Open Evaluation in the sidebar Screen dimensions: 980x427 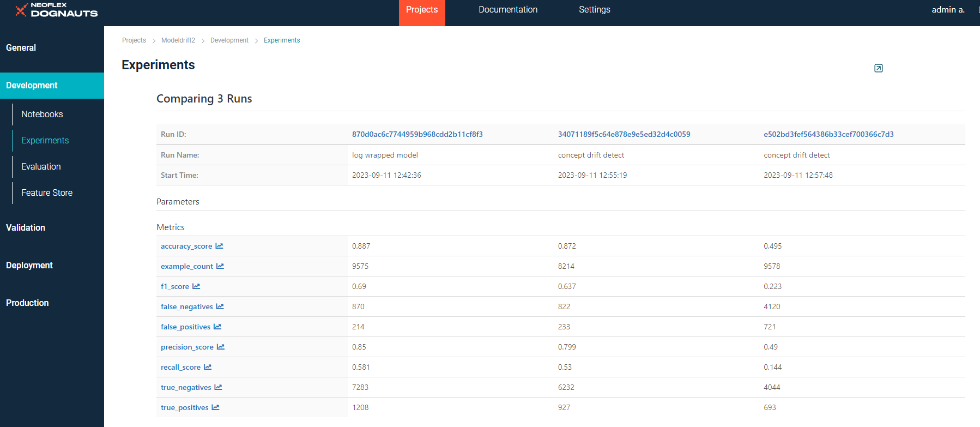click(41, 166)
